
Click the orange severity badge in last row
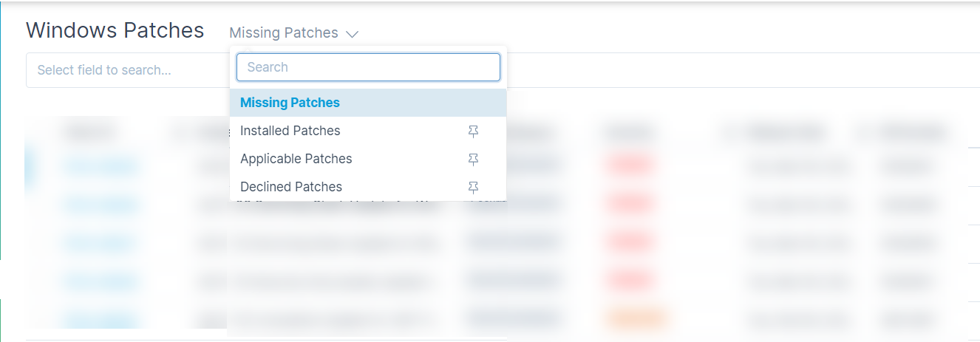pos(634,319)
